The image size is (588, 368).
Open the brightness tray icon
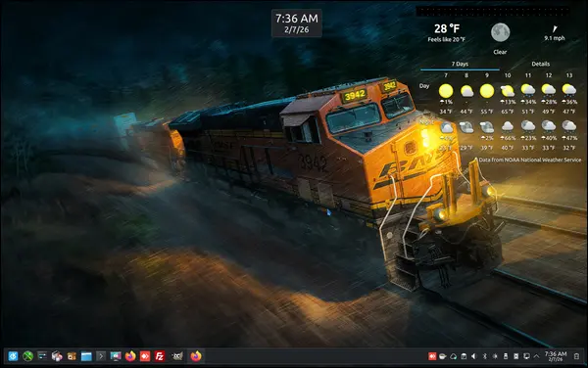(495, 356)
